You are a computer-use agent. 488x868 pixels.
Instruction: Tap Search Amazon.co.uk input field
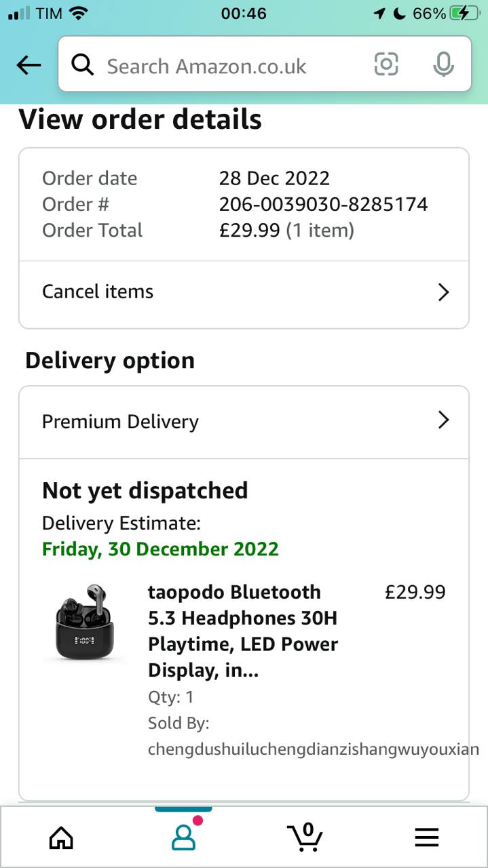click(x=231, y=66)
